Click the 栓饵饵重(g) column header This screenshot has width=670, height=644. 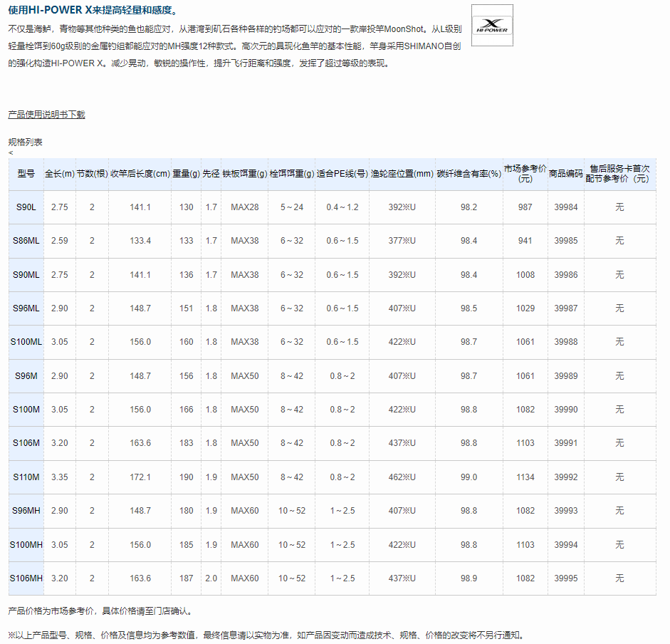pos(292,174)
